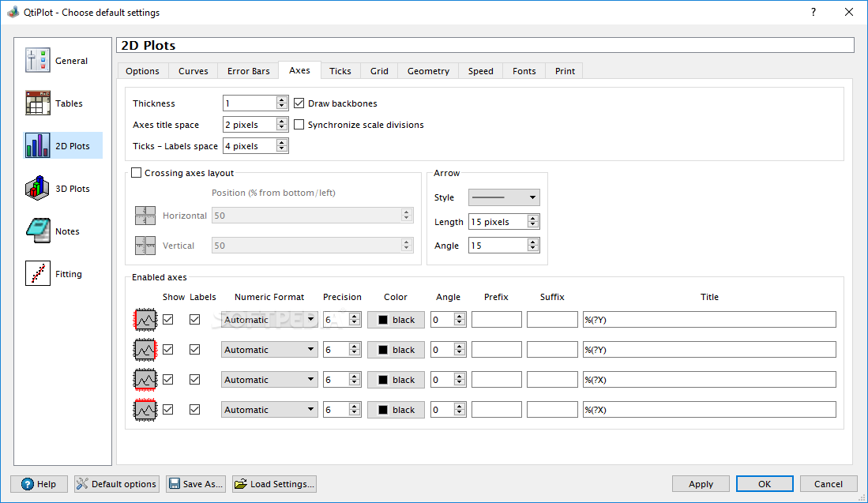Switch to the Print tab

click(x=565, y=71)
